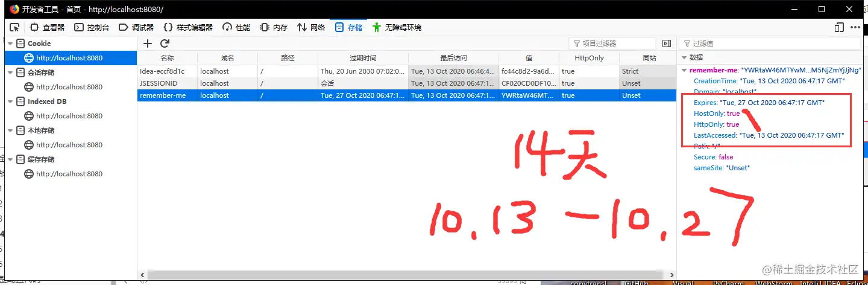Open the 查看器 inspector tab
This screenshot has width=868, height=285.
pyautogui.click(x=48, y=27)
